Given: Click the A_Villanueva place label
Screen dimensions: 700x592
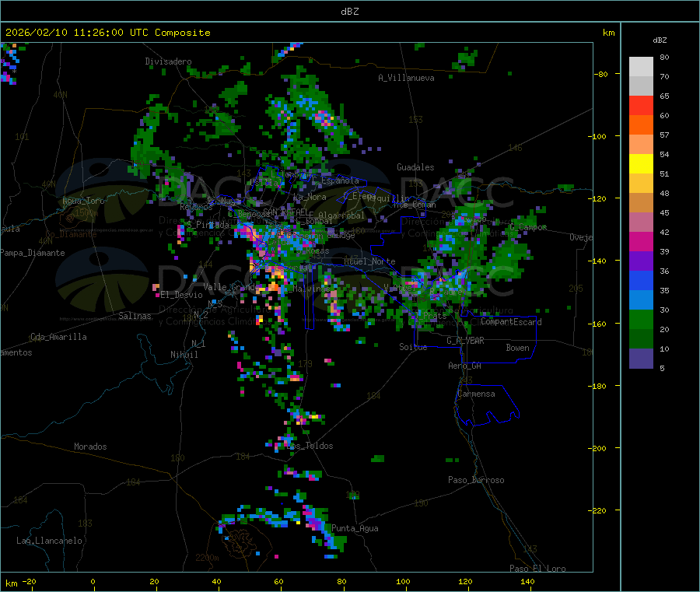Looking at the screenshot, I should click(x=406, y=78).
